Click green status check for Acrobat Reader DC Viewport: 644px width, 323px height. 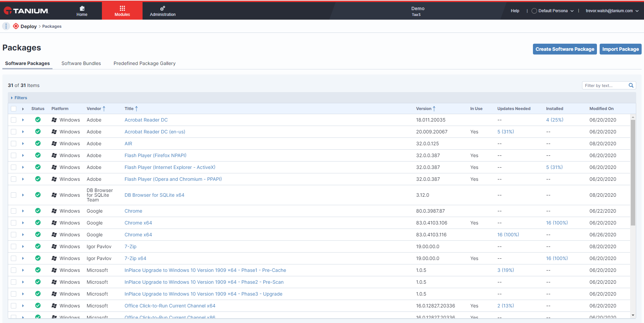click(38, 120)
